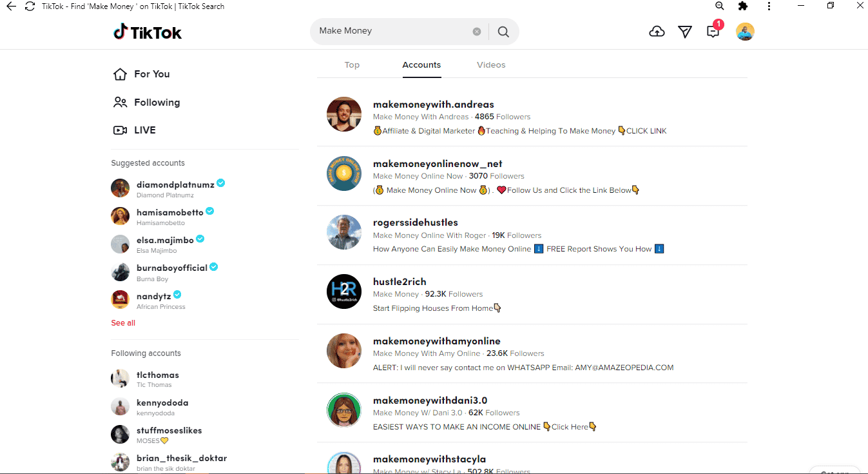The width and height of the screenshot is (868, 474).
Task: Click makemoneywithamyonline profile picture
Action: (x=344, y=351)
